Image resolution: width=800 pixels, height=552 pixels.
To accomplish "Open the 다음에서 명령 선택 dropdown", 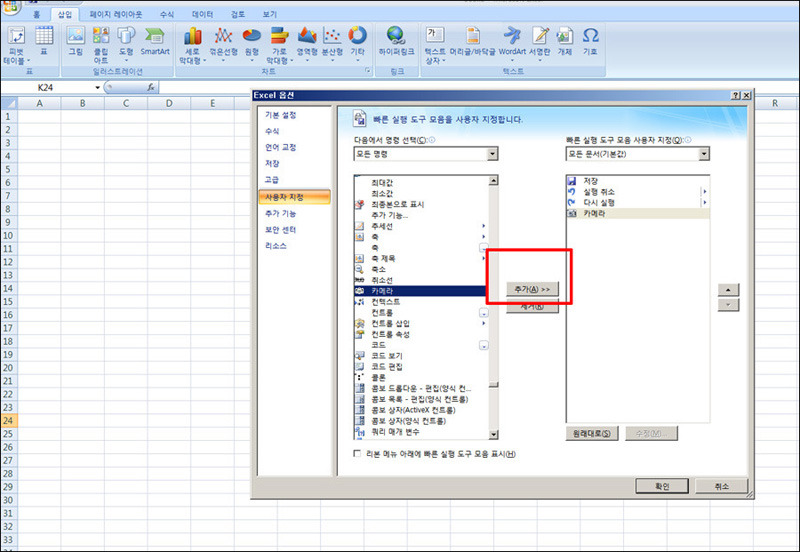I will coord(492,154).
